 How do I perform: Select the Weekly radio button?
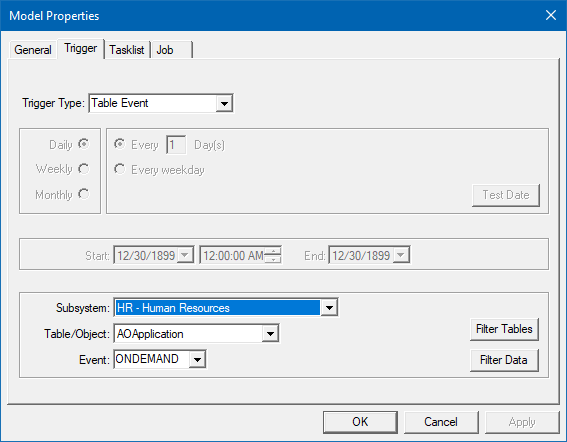[84, 169]
